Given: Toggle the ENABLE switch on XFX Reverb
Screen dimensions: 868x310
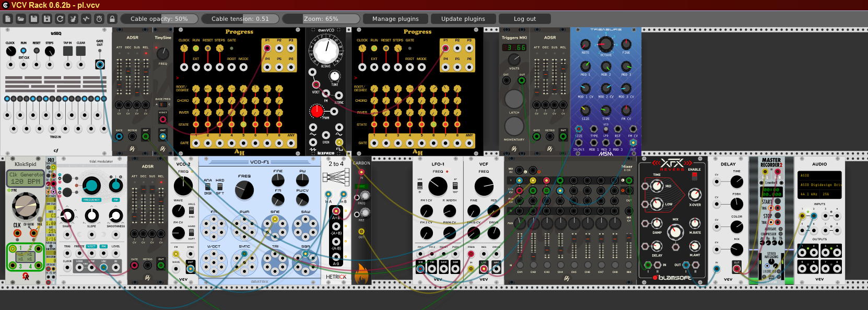Looking at the screenshot, I should pyautogui.click(x=694, y=176).
